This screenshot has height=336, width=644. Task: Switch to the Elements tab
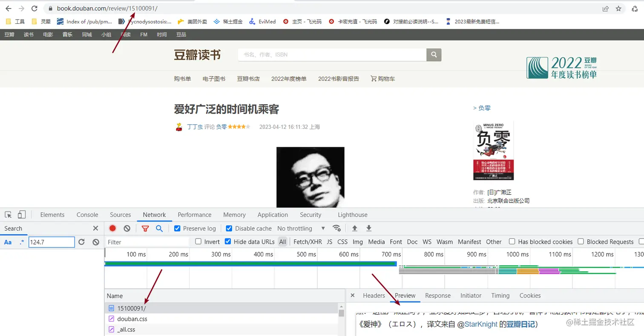point(52,215)
